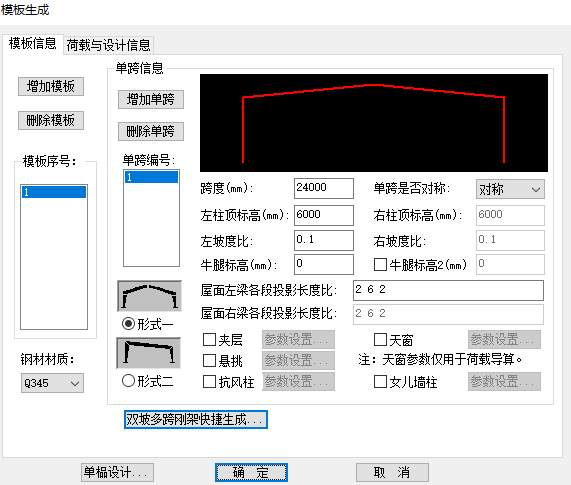The image size is (571, 485).
Task: Check the 抗风柱 option
Action: 209,382
